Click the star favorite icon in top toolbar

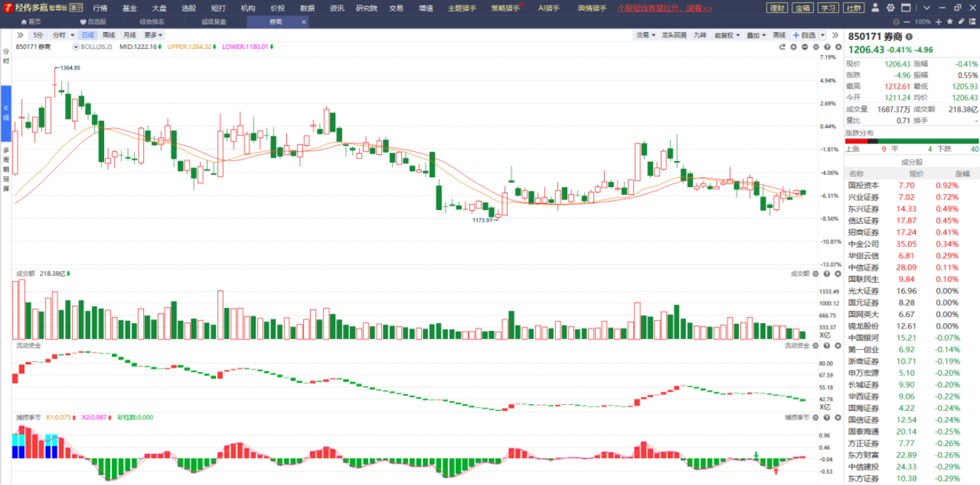(950, 22)
